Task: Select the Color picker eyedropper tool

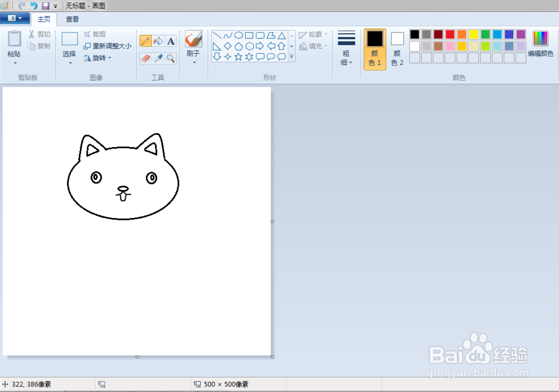Action: pyautogui.click(x=158, y=58)
